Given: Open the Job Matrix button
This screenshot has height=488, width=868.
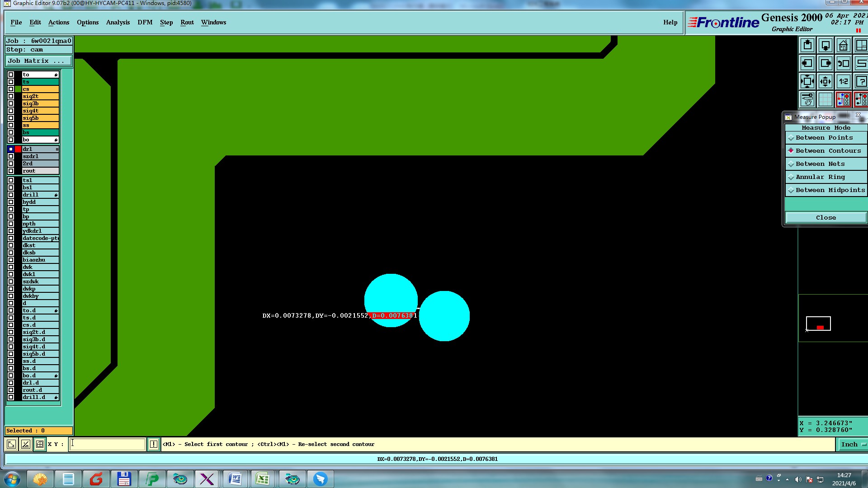Looking at the screenshot, I should tap(38, 61).
